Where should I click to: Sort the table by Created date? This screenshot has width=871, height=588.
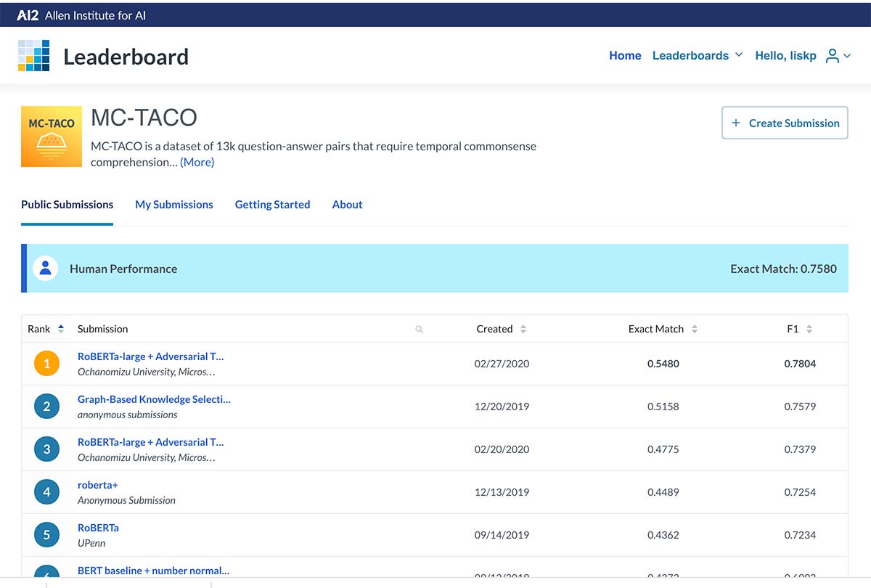click(523, 329)
